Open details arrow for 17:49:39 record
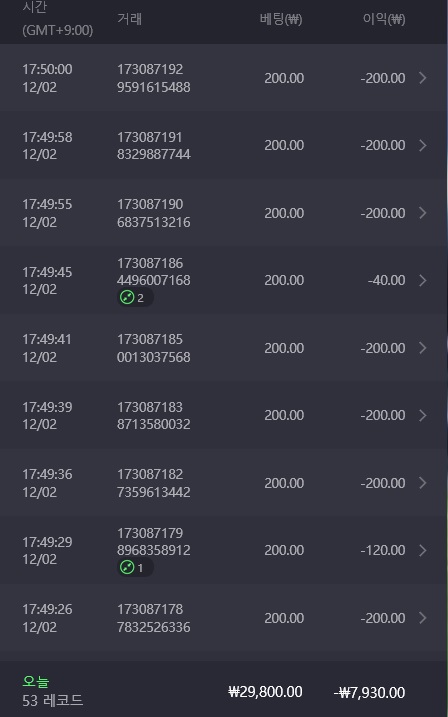 [423, 415]
